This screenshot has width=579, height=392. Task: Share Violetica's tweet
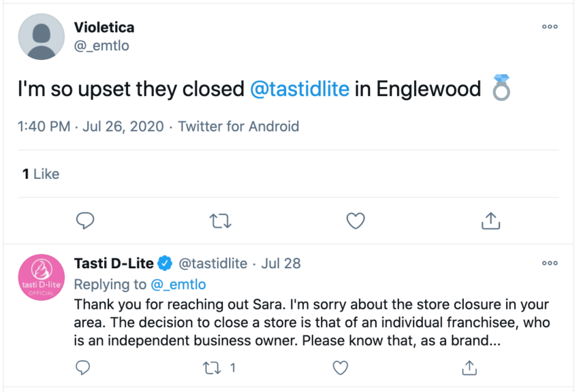coord(491,220)
